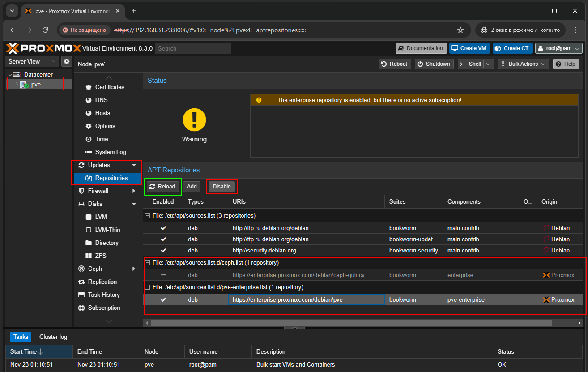This screenshot has width=588, height=372.
Task: Collapse the ceph.list file group
Action: [147, 263]
